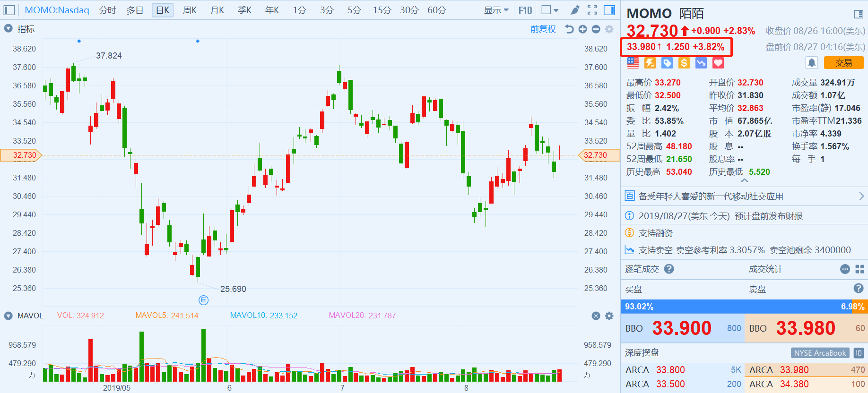
Task: Click the orange dollar margin icon
Action: point(684,63)
